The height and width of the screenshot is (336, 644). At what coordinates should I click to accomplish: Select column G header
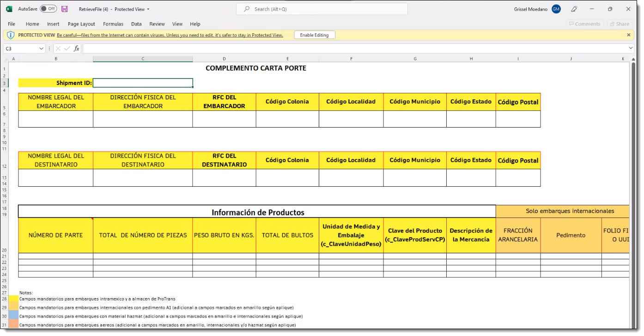(415, 59)
